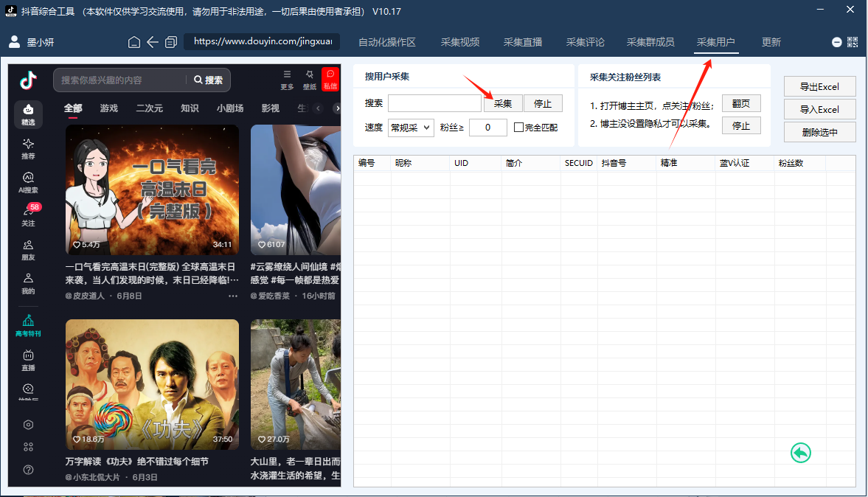Viewport: 868px width, 497px height.
Task: Select the 游戏 category tab
Action: pyautogui.click(x=109, y=108)
